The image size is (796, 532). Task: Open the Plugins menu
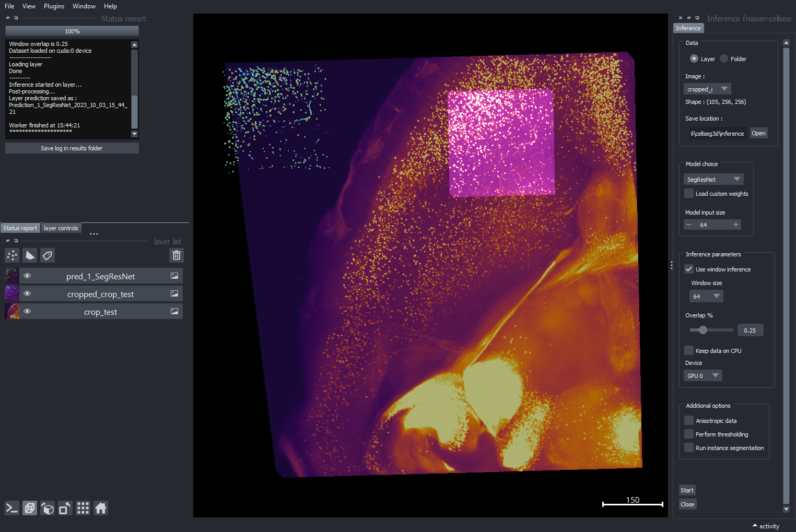point(54,6)
